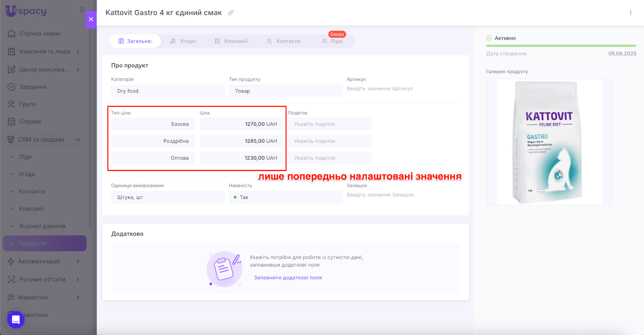The height and width of the screenshot is (335, 644).
Task: Open the Категорія Dry food dropdown
Action: coord(168,91)
